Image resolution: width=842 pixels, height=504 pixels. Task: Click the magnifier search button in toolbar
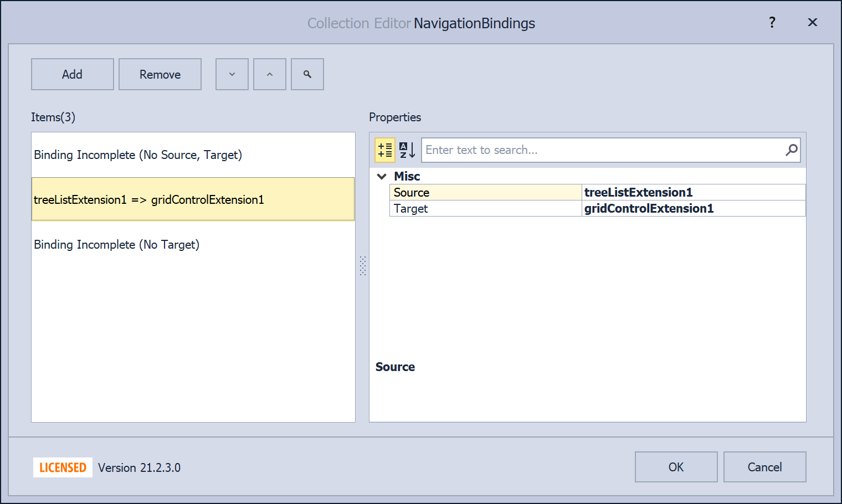pyautogui.click(x=307, y=74)
